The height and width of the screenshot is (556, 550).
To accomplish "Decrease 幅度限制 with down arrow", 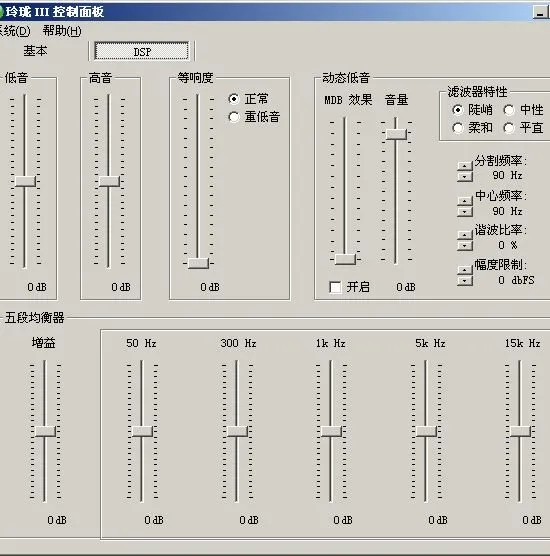I will pyautogui.click(x=465, y=280).
